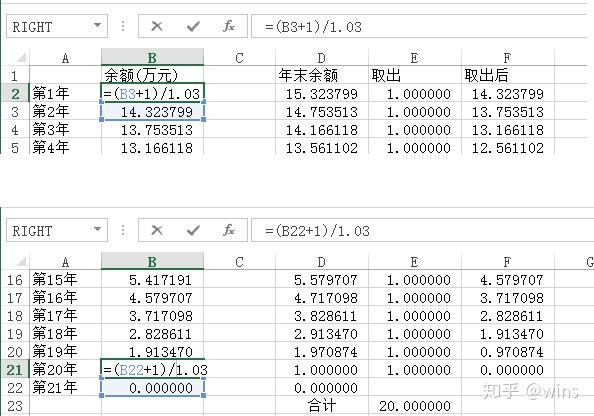The height and width of the screenshot is (416, 594).
Task: Select cell 14.753513
Action: 322,112
